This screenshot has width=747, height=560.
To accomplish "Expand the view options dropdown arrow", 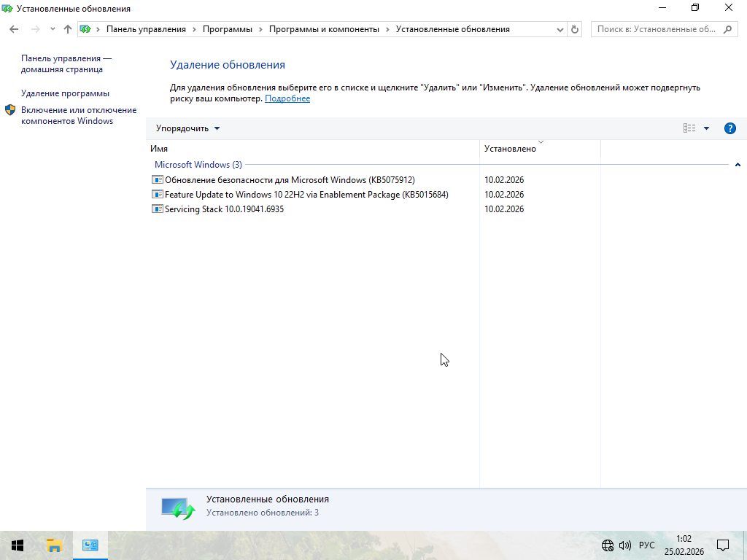I will click(x=706, y=128).
